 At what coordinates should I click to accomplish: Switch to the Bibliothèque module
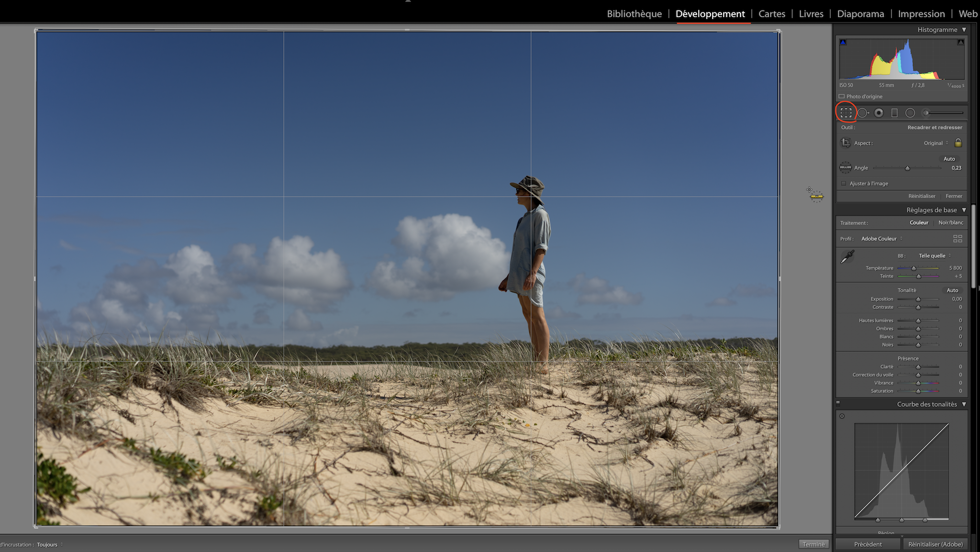[x=634, y=14]
